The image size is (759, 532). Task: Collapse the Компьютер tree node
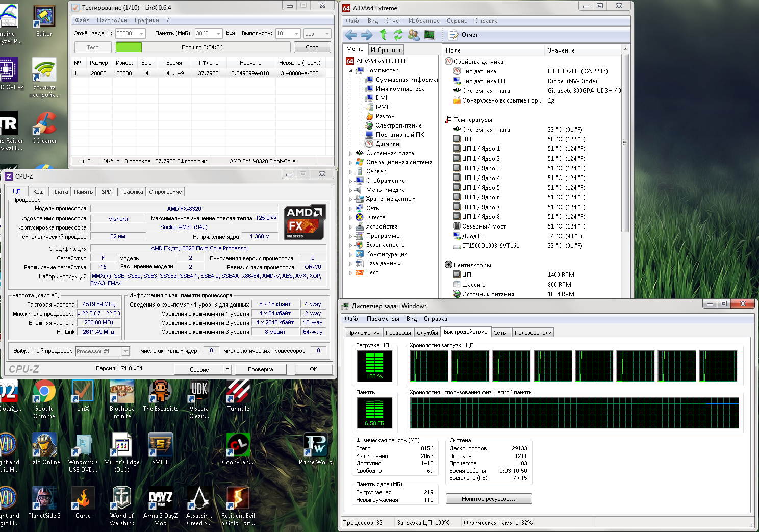click(x=350, y=71)
